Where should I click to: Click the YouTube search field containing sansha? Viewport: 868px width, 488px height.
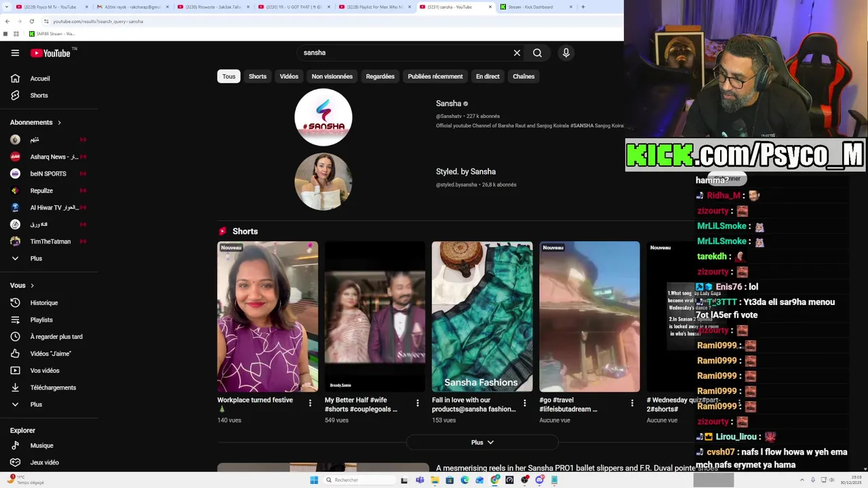(x=403, y=53)
